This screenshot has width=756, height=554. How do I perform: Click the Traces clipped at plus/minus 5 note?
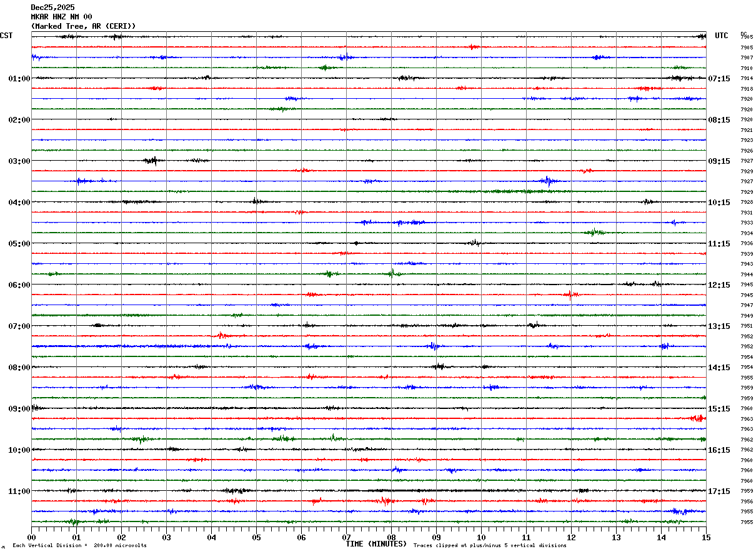pyautogui.click(x=490, y=546)
